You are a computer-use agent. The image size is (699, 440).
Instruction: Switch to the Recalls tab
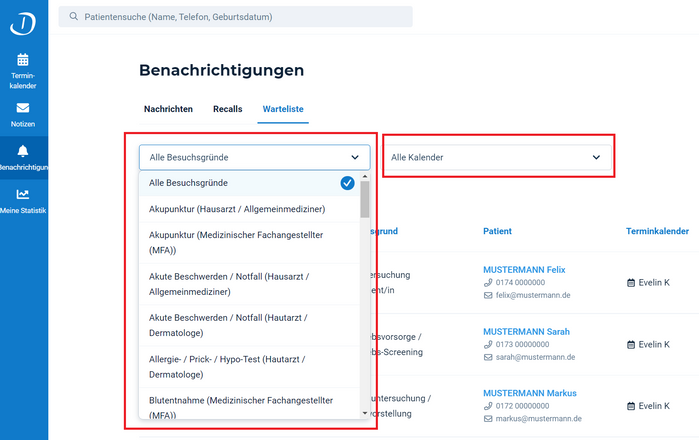(227, 108)
